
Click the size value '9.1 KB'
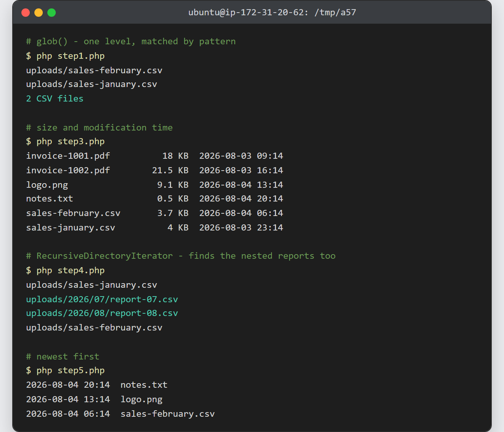tap(173, 185)
